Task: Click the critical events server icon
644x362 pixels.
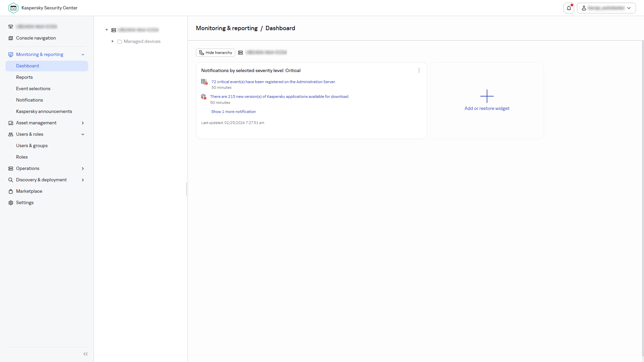Action: click(204, 82)
